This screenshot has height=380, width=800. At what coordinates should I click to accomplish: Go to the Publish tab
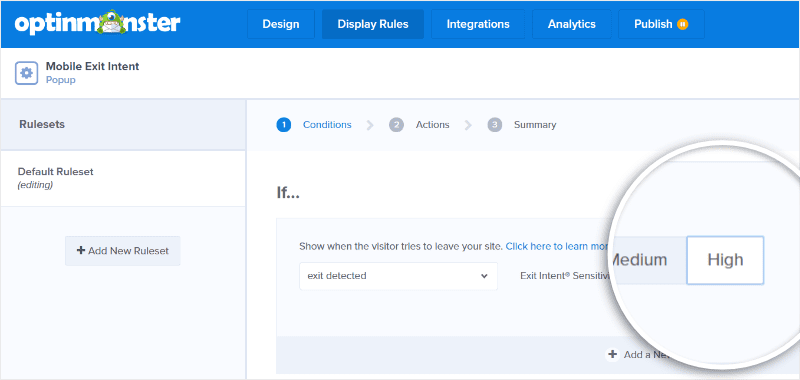[661, 24]
